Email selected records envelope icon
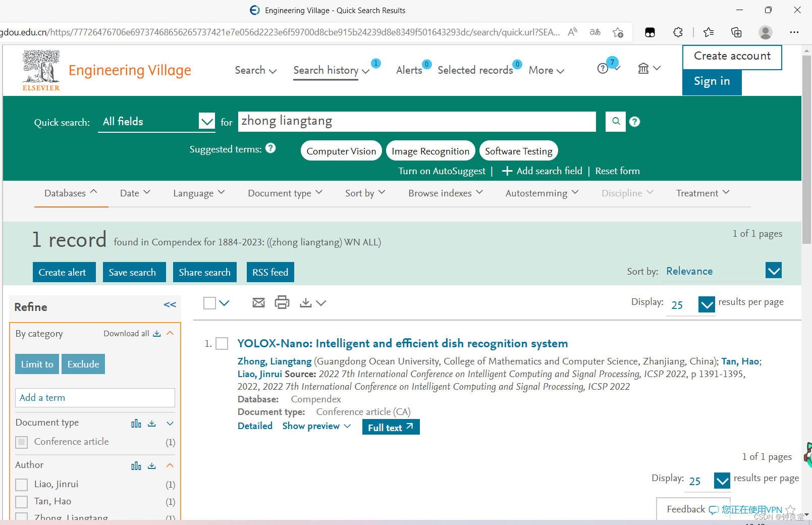The height and width of the screenshot is (525, 812). (x=258, y=302)
